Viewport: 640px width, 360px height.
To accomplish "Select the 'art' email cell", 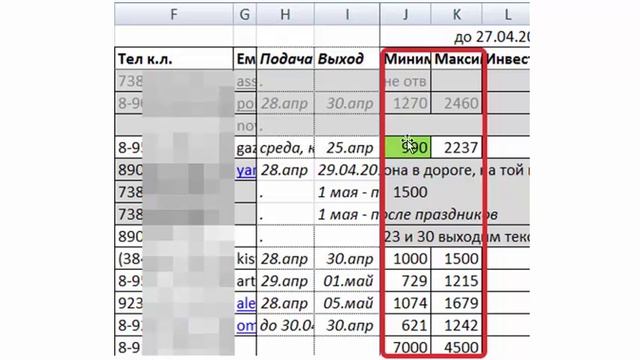I will pyautogui.click(x=246, y=281).
